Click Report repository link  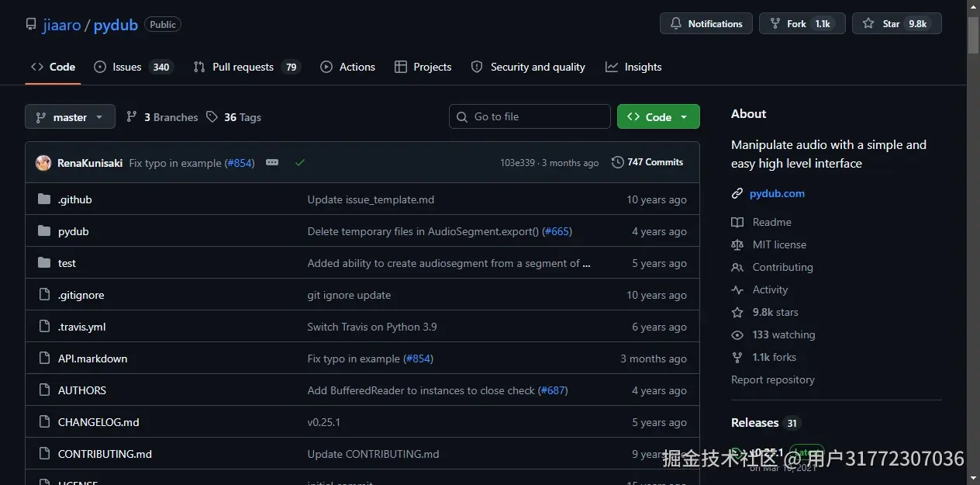tap(773, 379)
